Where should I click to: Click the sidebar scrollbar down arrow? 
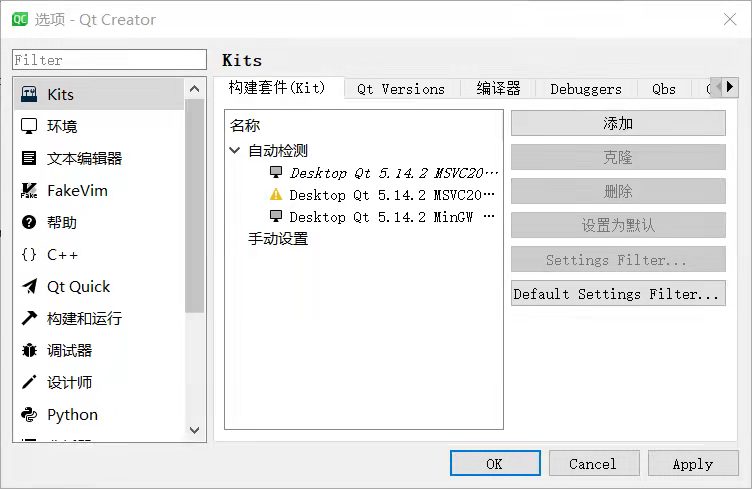point(194,430)
